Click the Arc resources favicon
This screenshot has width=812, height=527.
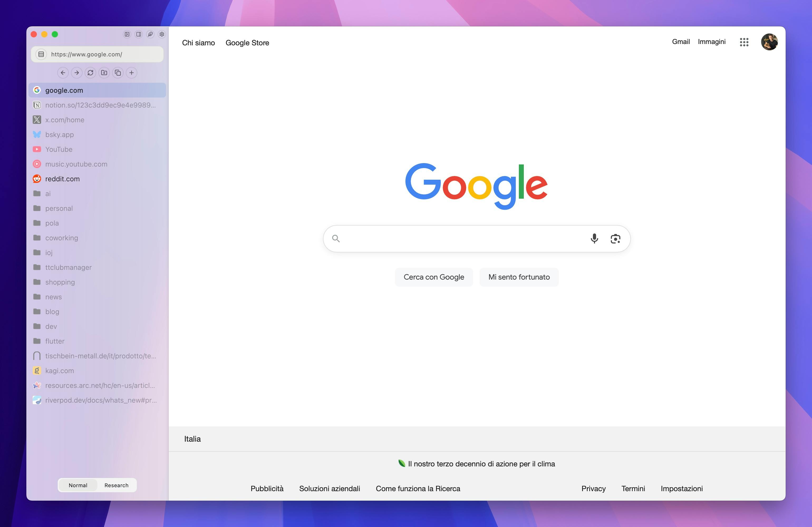coord(37,386)
